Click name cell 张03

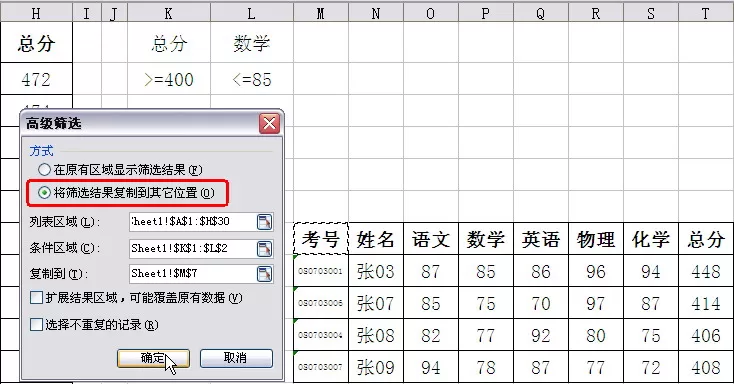click(376, 271)
